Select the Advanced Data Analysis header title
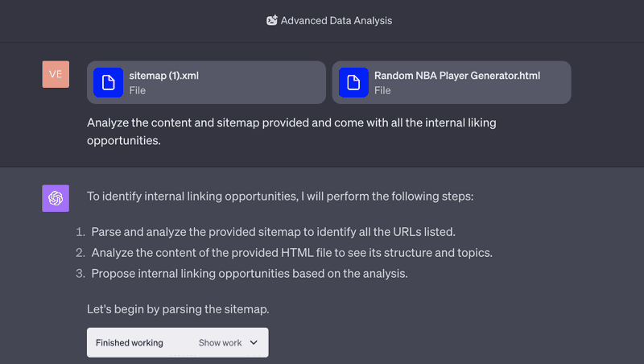Image resolution: width=644 pixels, height=364 pixels. [x=336, y=21]
